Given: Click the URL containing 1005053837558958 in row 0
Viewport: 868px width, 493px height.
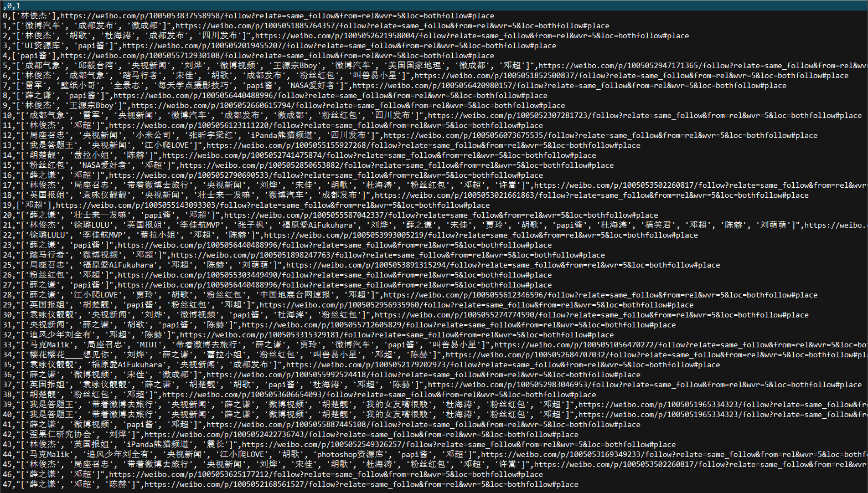Looking at the screenshot, I should (x=277, y=16).
